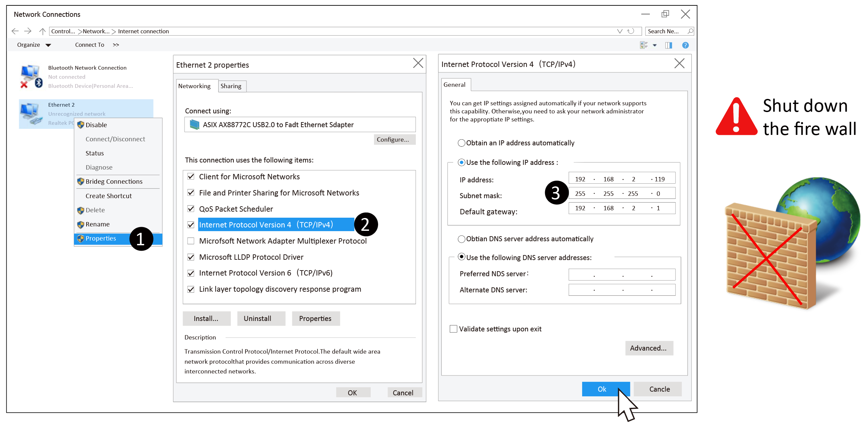Expand toolbar overflow chevrons after Connect To

point(116,45)
